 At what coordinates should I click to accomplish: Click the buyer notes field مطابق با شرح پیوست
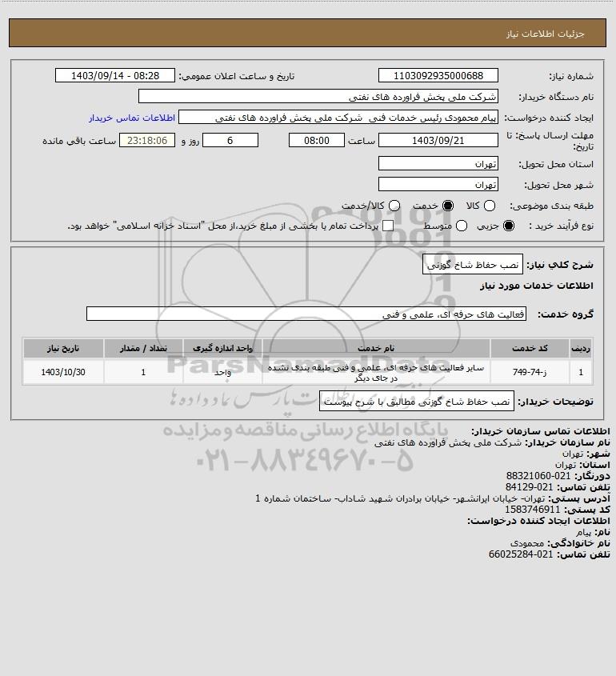(417, 402)
